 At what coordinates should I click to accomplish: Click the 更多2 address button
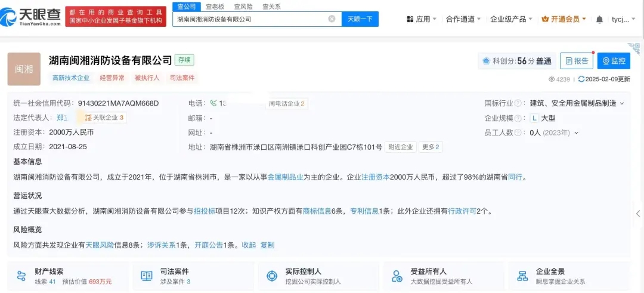[431, 147]
